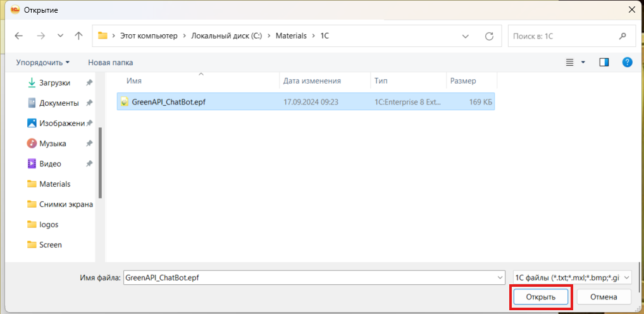
Task: Expand the address bar history dropdown
Action: [466, 36]
